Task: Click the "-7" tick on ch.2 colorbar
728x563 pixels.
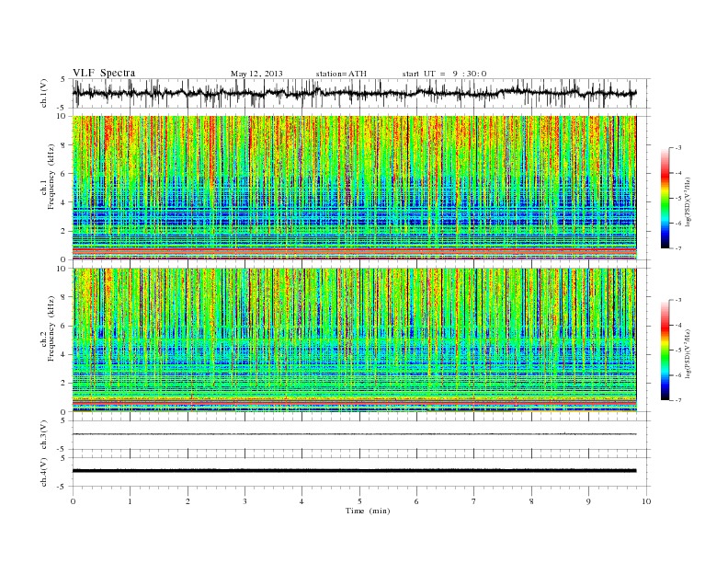Action: coord(678,400)
